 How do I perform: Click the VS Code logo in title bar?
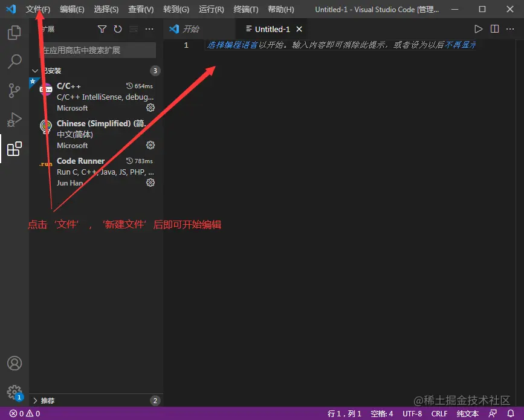11,9
